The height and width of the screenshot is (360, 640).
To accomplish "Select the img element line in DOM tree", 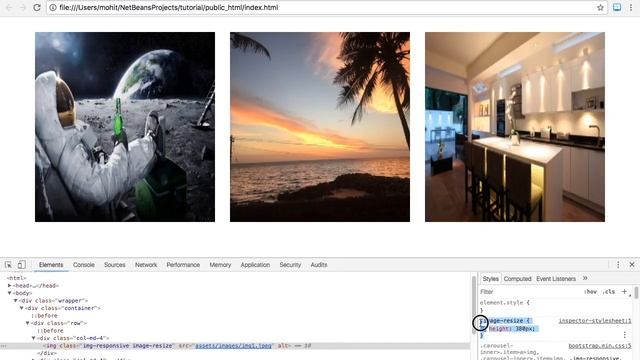I will pyautogui.click(x=235, y=346).
